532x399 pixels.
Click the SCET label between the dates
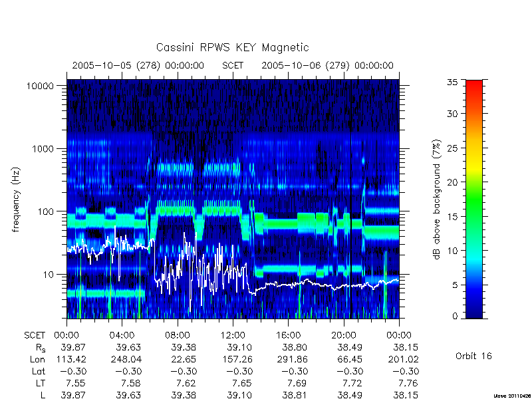(233, 65)
